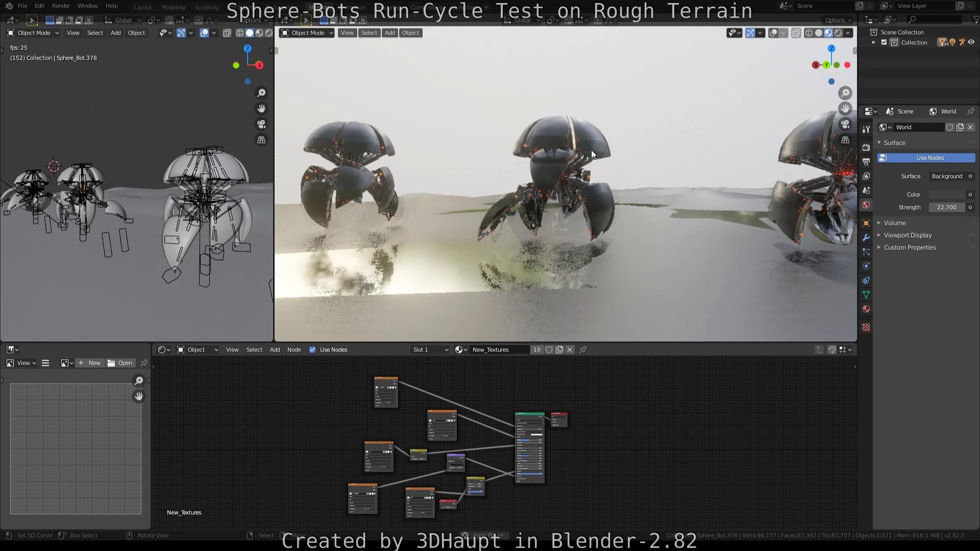The height and width of the screenshot is (551, 980).
Task: Open the Render Properties tab
Action: click(866, 147)
